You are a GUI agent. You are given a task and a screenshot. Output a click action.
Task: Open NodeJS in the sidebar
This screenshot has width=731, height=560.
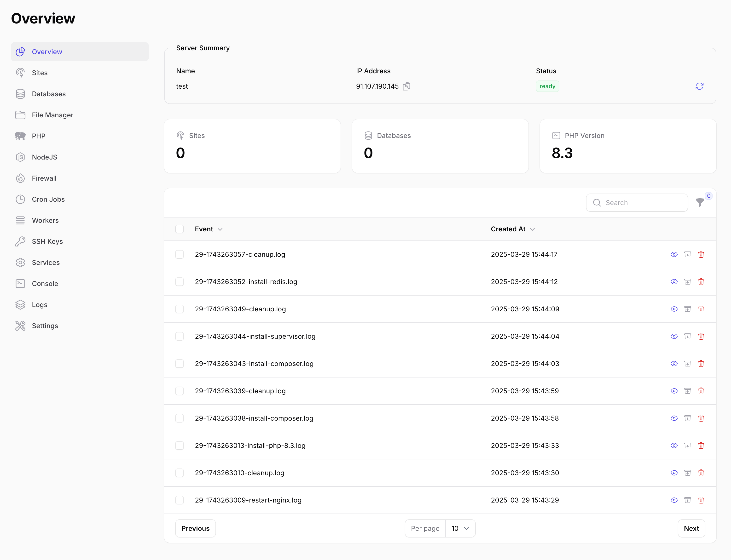coord(80,157)
